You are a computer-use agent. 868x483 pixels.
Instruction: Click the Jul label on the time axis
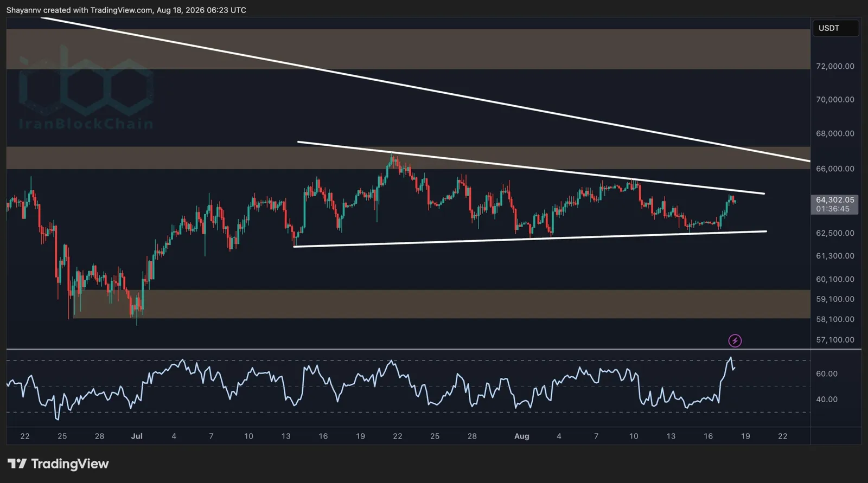(137, 436)
